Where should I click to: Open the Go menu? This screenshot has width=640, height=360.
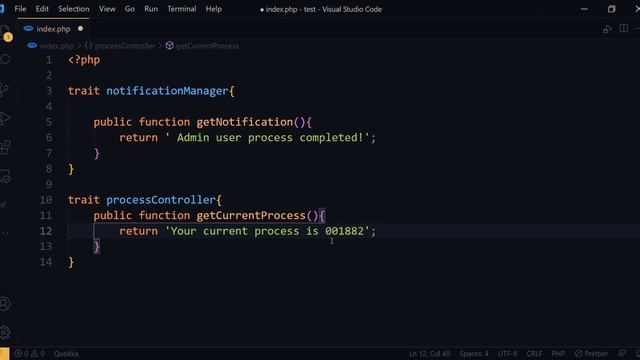129,9
